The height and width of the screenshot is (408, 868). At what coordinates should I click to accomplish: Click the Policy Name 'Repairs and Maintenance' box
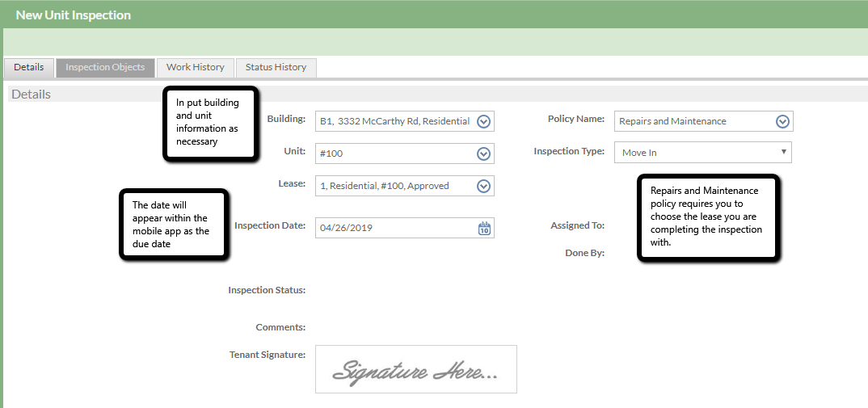click(693, 122)
